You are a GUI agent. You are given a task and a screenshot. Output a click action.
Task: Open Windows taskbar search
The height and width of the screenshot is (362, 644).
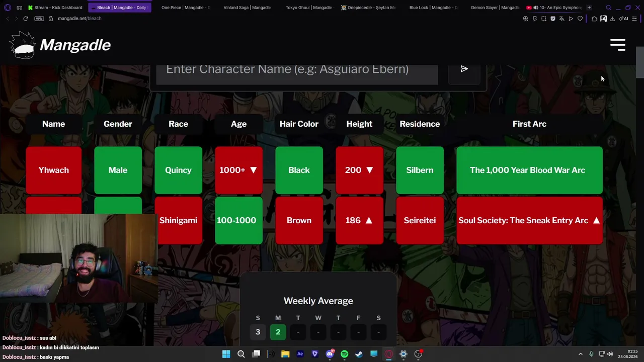(x=241, y=354)
